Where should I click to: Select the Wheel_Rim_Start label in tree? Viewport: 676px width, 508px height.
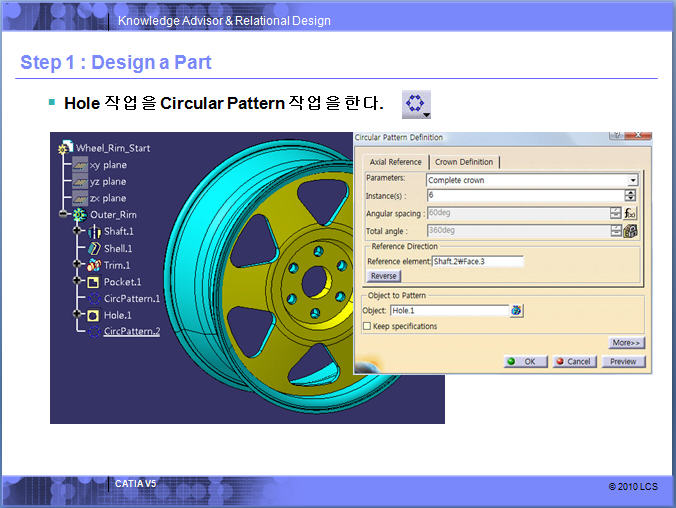(x=113, y=148)
